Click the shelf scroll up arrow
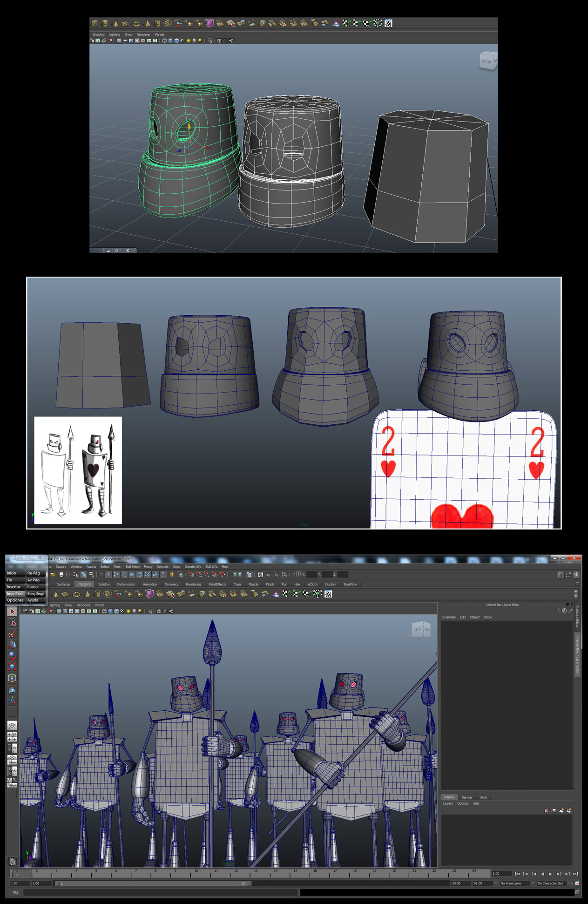 (x=576, y=591)
